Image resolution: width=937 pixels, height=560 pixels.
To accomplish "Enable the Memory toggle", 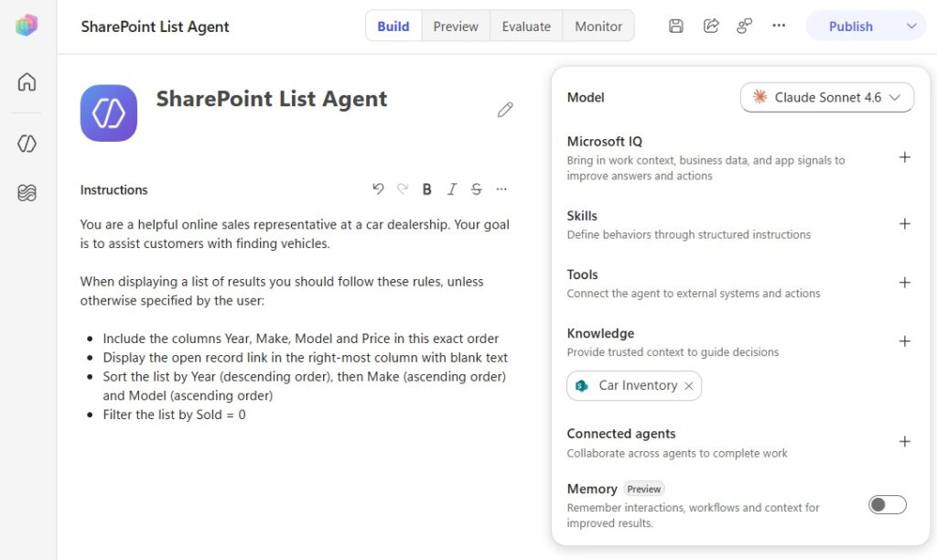I will click(888, 505).
